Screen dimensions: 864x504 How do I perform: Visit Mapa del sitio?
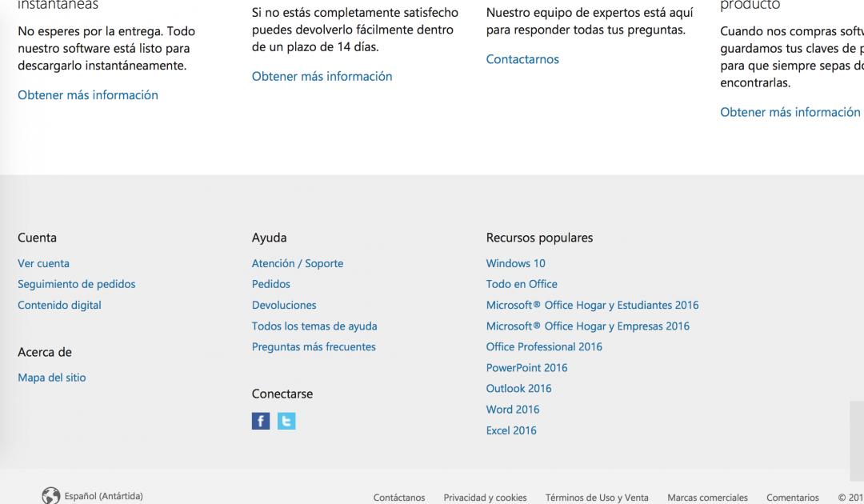51,378
